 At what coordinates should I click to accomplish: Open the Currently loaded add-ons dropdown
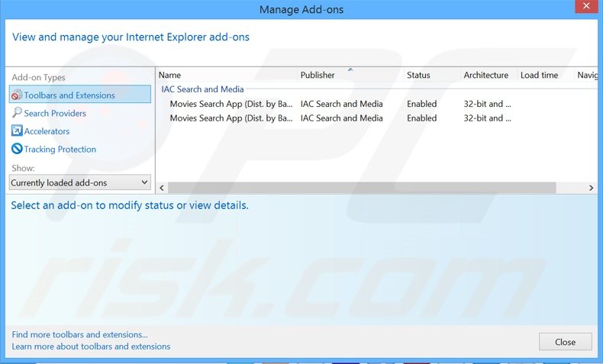pyautogui.click(x=80, y=183)
